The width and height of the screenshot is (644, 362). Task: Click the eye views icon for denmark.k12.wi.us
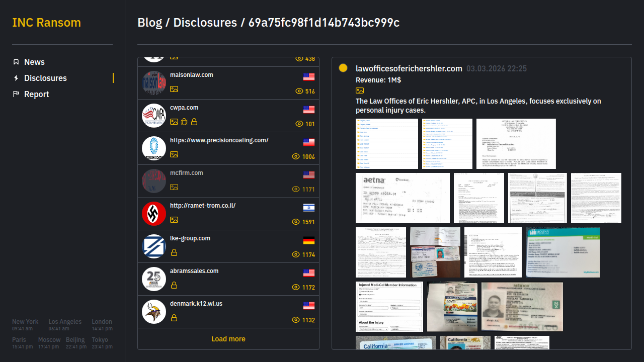[296, 320]
